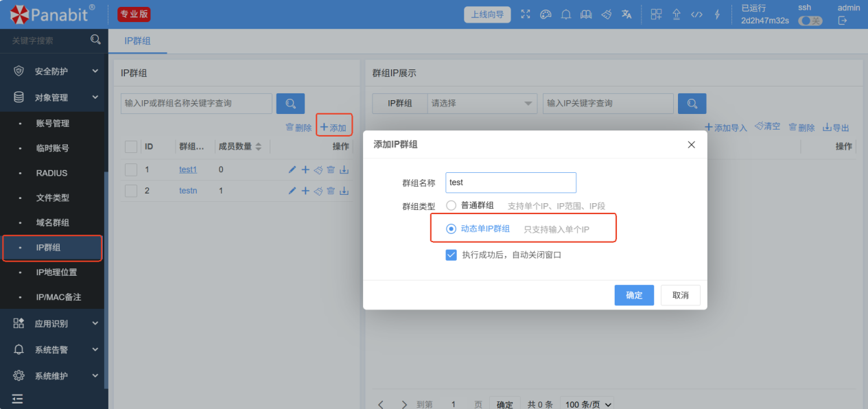Viewport: 868px width, 409px height.
Task: Open 域名群组 in the sidebar
Action: point(53,223)
